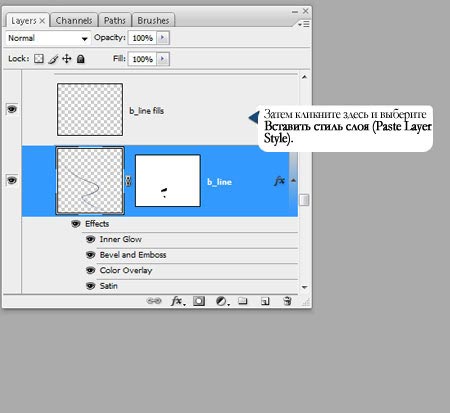Screen dimensions: 450x413
Task: Click the scrollbar up arrow
Action: [304, 77]
